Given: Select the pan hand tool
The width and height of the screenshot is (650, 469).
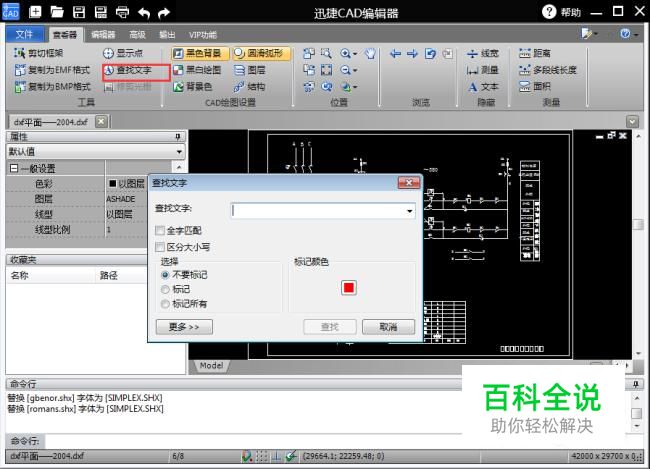Looking at the screenshot, I should tap(370, 53).
